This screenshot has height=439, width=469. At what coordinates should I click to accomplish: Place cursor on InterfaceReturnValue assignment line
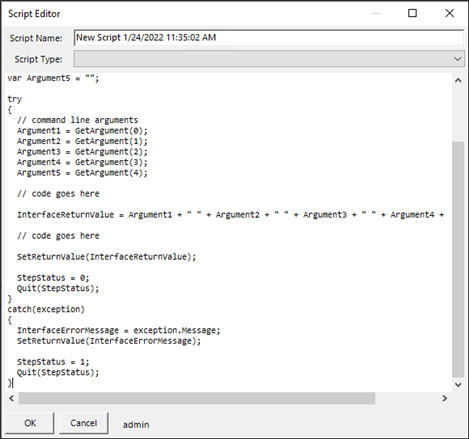(230, 215)
